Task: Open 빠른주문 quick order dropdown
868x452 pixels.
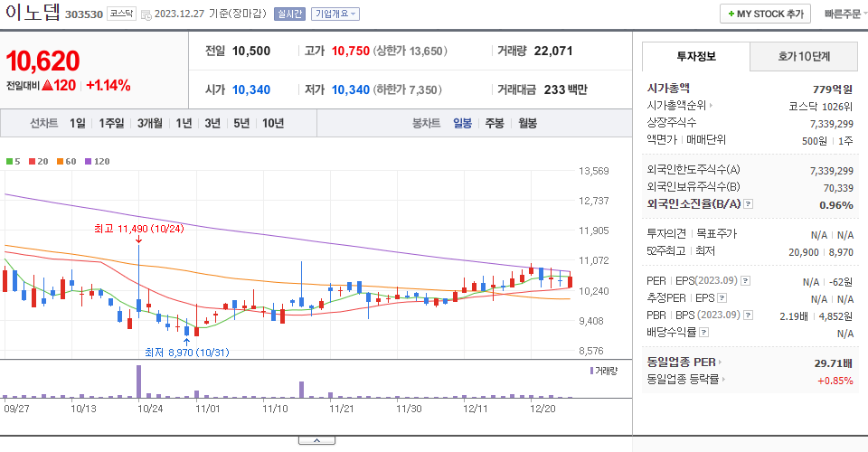Action: click(844, 14)
